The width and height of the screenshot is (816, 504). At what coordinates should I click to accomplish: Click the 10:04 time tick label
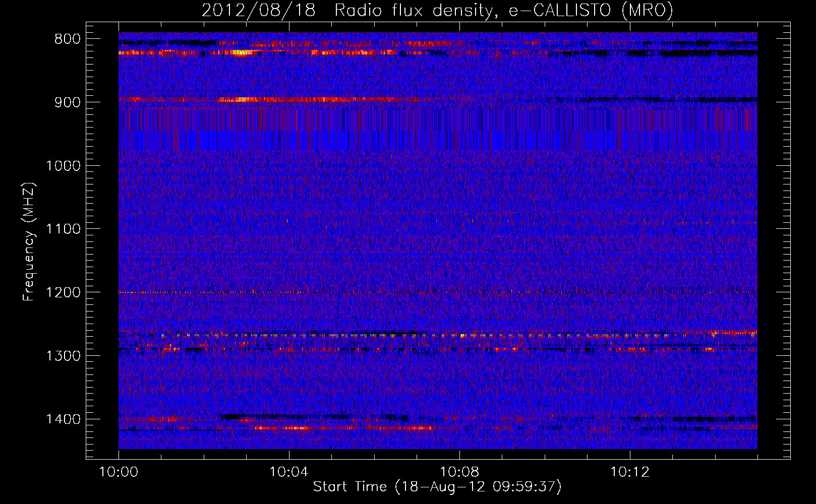tap(289, 472)
